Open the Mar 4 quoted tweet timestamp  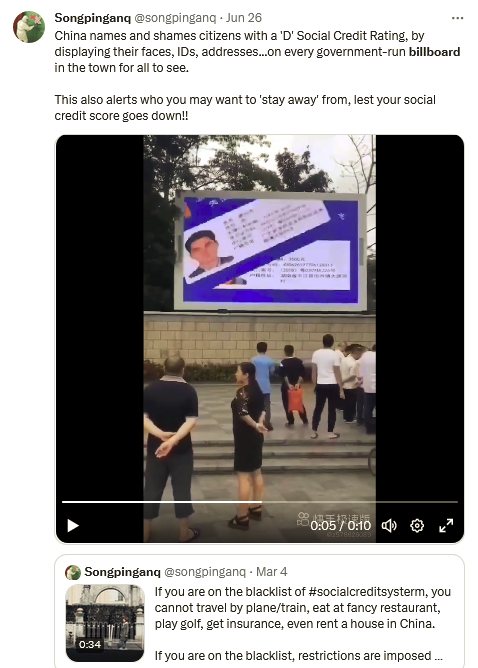272,572
